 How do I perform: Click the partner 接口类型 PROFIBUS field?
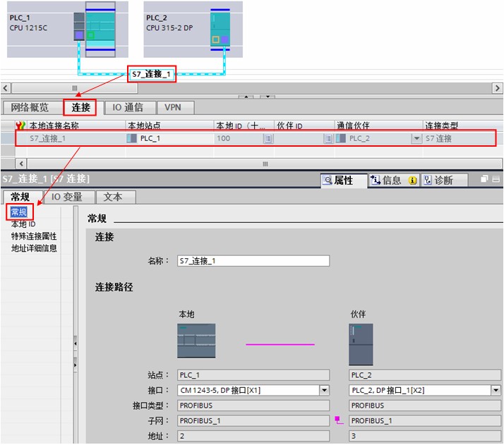click(x=425, y=406)
